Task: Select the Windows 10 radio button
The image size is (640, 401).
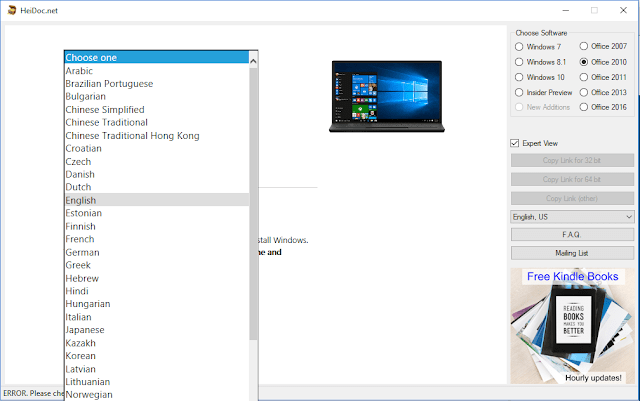Action: pos(519,77)
